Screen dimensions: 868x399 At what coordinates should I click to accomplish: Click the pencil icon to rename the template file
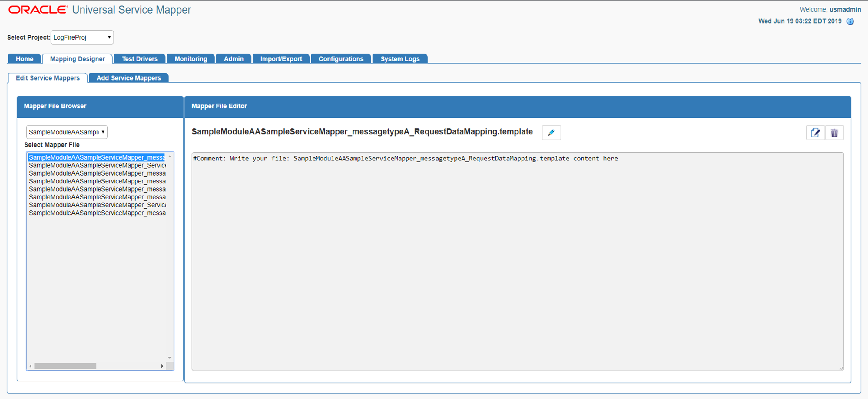pyautogui.click(x=551, y=132)
